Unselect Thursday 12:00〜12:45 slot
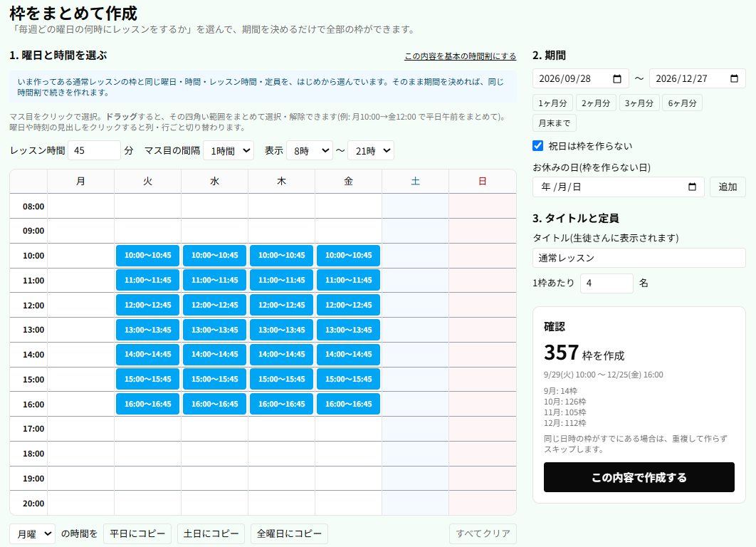Image resolution: width=756 pixels, height=547 pixels. (282, 306)
